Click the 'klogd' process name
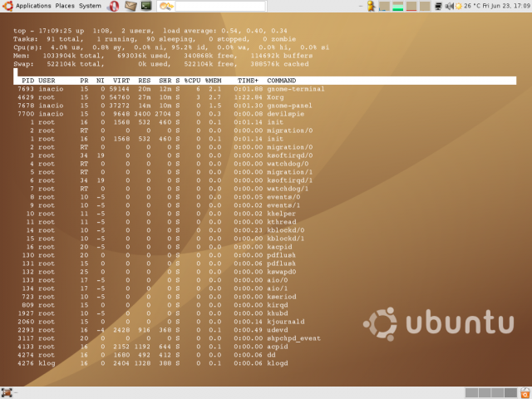Viewport: 532px width, 399px height. 277,363
